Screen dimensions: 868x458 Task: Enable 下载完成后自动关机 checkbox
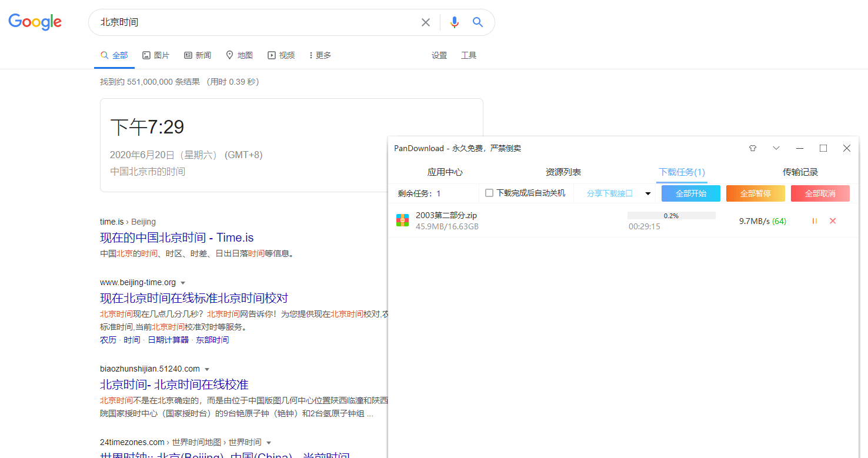point(489,193)
